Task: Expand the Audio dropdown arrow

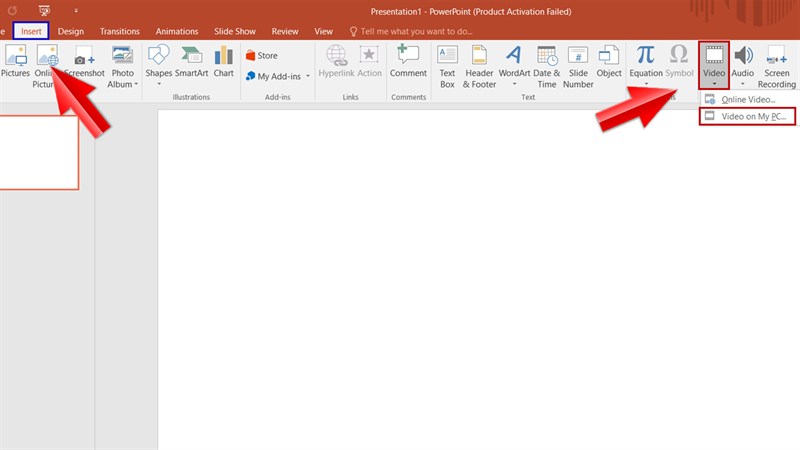Action: (x=743, y=84)
